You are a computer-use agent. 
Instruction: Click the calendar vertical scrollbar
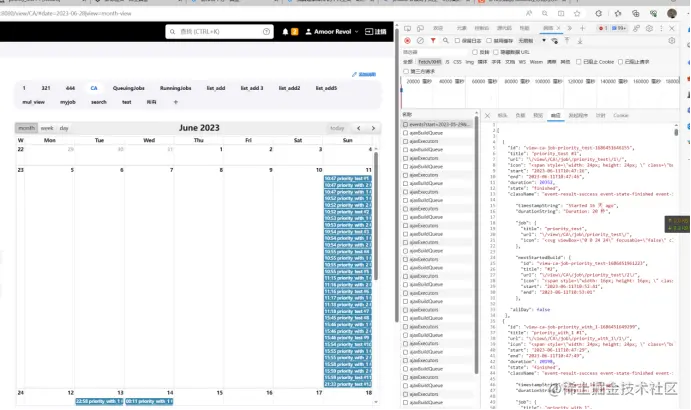(x=376, y=216)
